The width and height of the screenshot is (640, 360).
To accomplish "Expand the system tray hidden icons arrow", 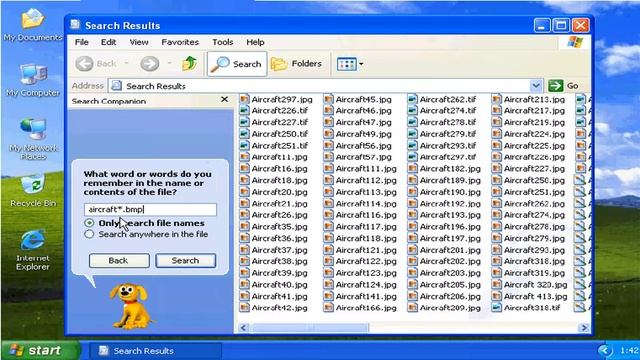I will click(x=604, y=350).
